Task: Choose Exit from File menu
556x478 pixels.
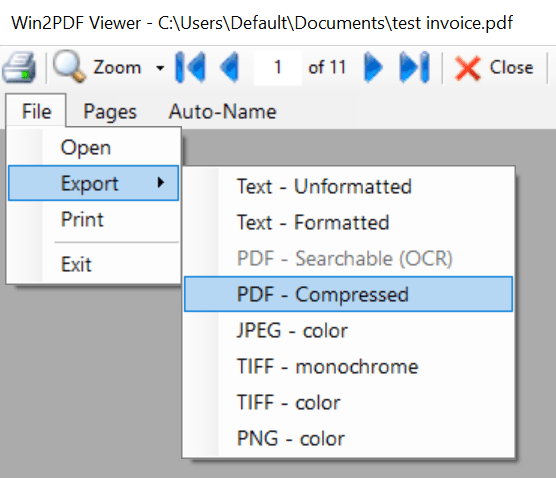Action: point(94,264)
